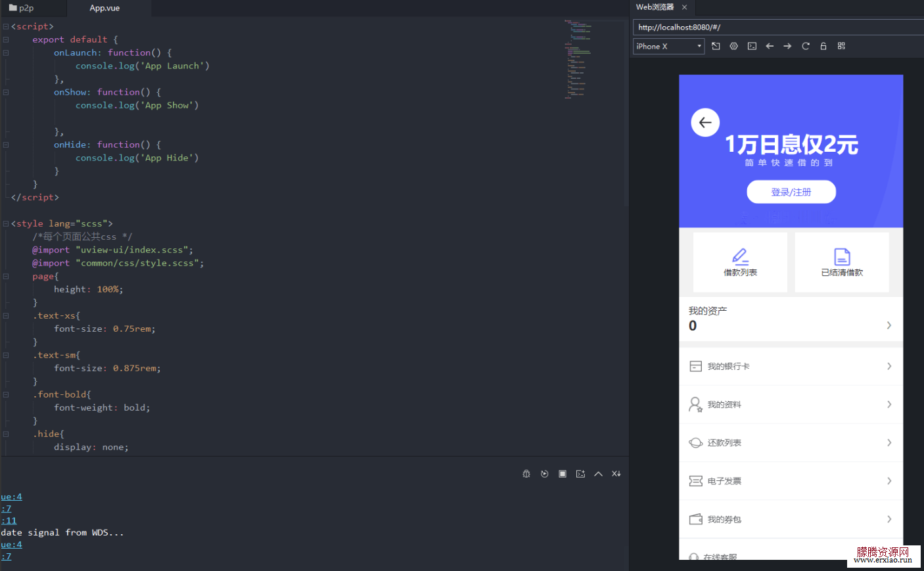Click 'date signal from WDS...' console line
Screen dimensions: 924x571
62,532
